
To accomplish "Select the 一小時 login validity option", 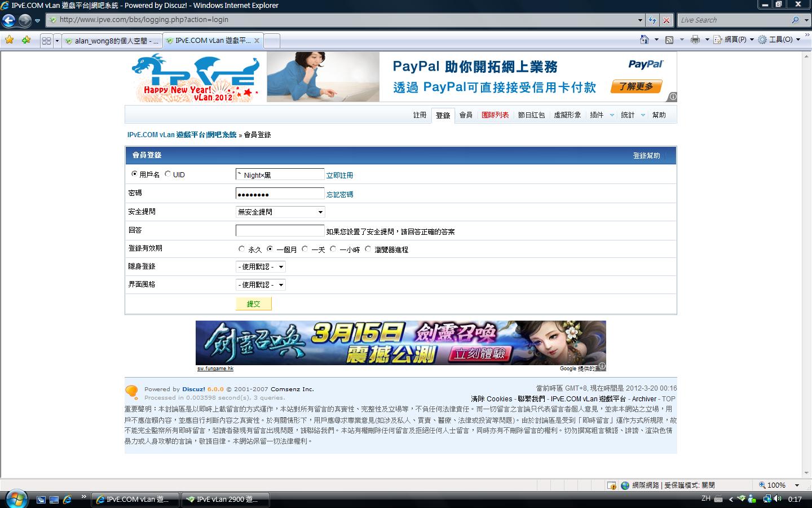I will click(333, 249).
